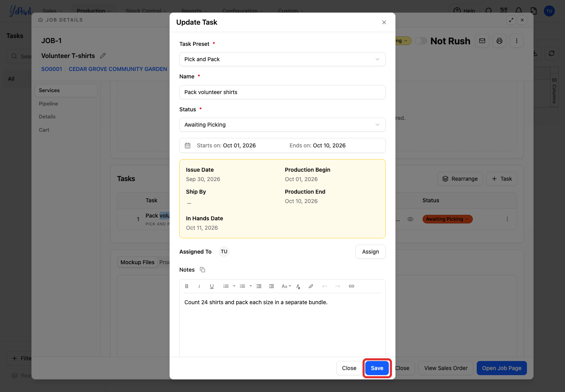Open text size dropdown in Notes
Image resolution: width=565 pixels, height=392 pixels.
286,286
